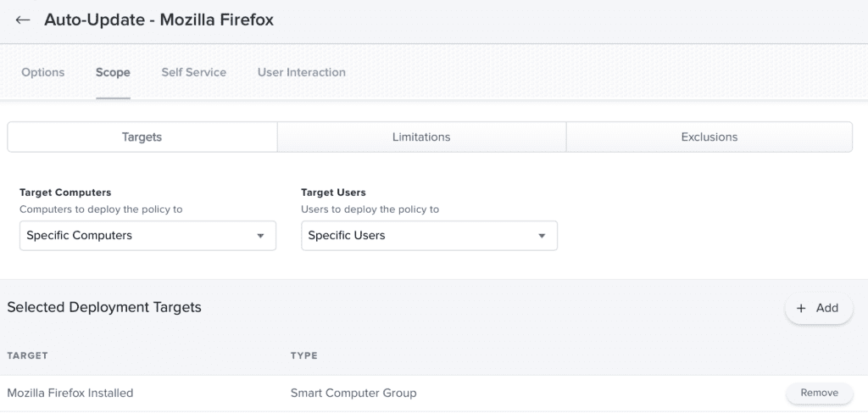Click the Smart Computer Group type cell
This screenshot has width=868, height=419.
tap(353, 393)
